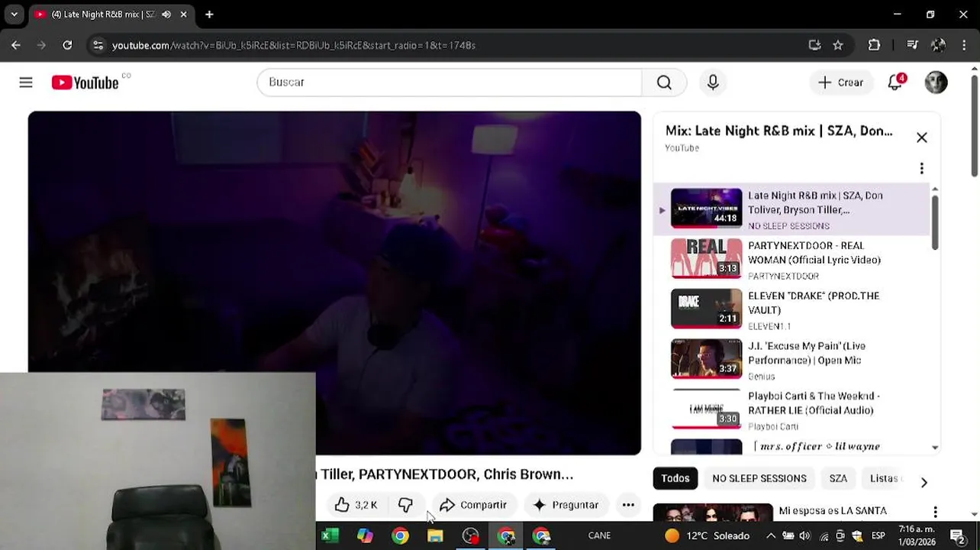The width and height of the screenshot is (980, 550).
Task: Click the magnifier search button
Action: [x=664, y=82]
